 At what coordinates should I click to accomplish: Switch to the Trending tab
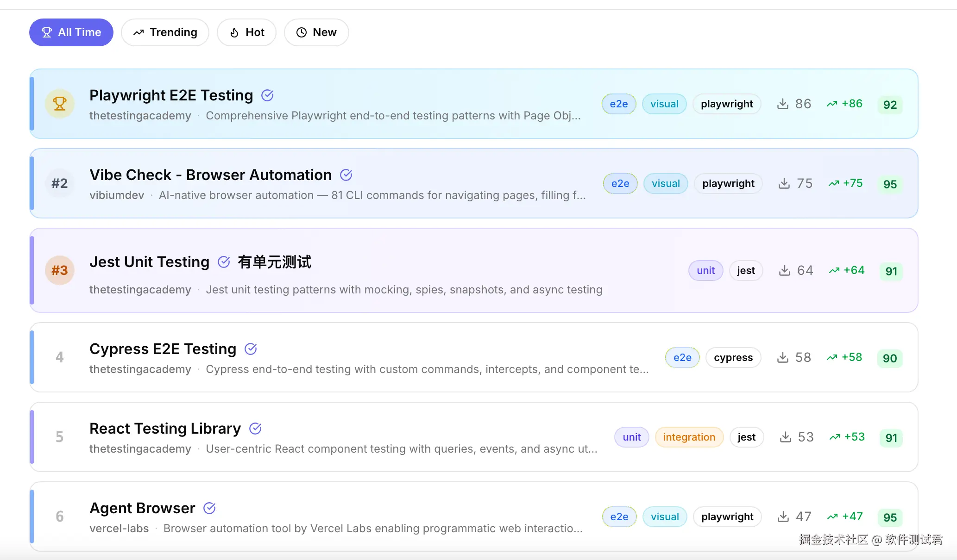coord(165,32)
